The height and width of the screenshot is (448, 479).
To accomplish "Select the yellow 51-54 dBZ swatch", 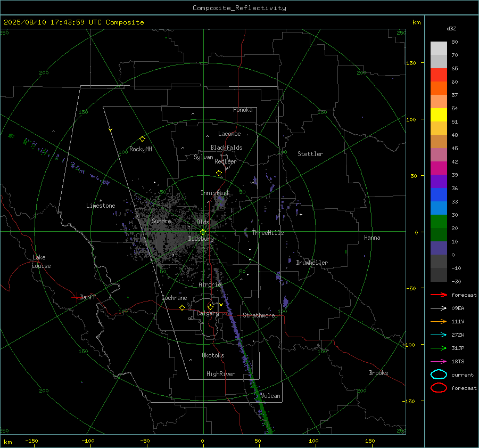I will 439,115.
